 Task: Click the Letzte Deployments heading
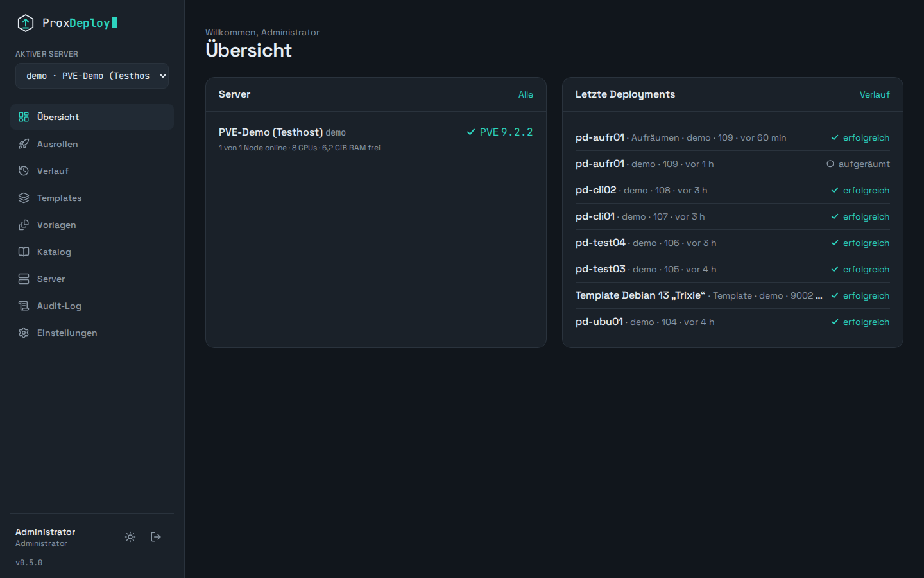pyautogui.click(x=625, y=94)
